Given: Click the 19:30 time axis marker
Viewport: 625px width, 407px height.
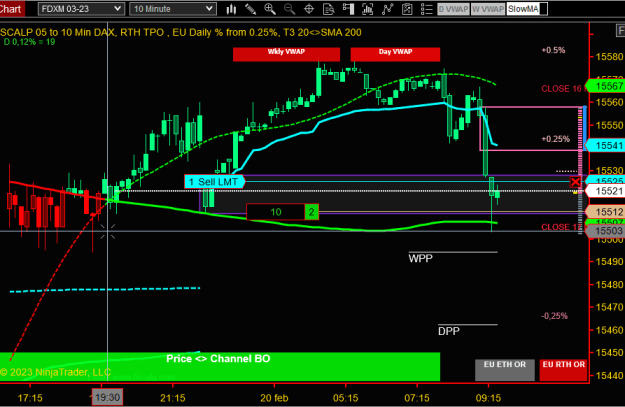Looking at the screenshot, I should click(x=107, y=397).
